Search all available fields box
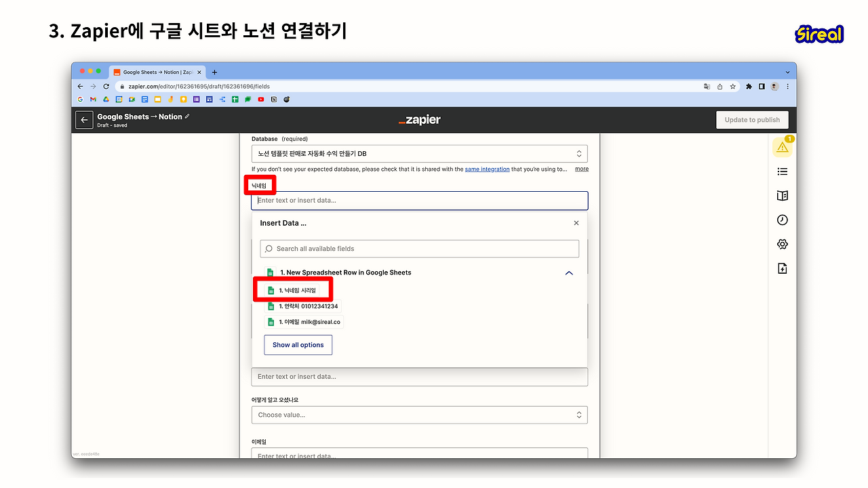The height and width of the screenshot is (488, 868). [x=420, y=249]
